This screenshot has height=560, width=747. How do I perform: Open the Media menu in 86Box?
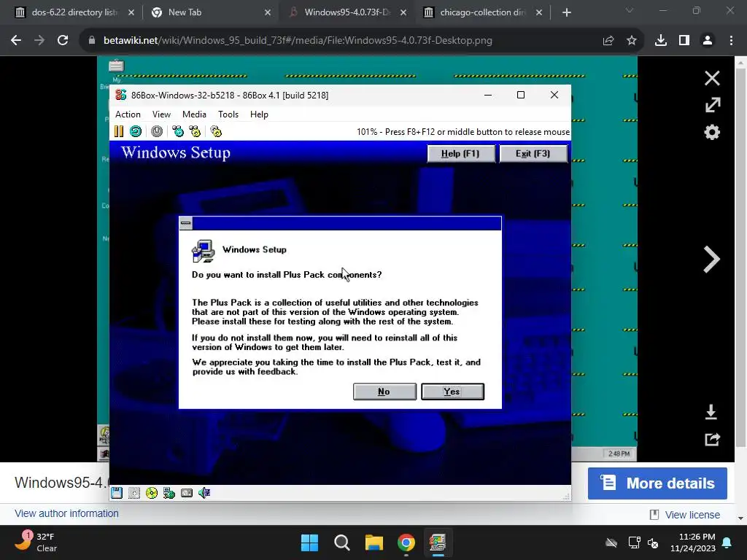pyautogui.click(x=194, y=114)
